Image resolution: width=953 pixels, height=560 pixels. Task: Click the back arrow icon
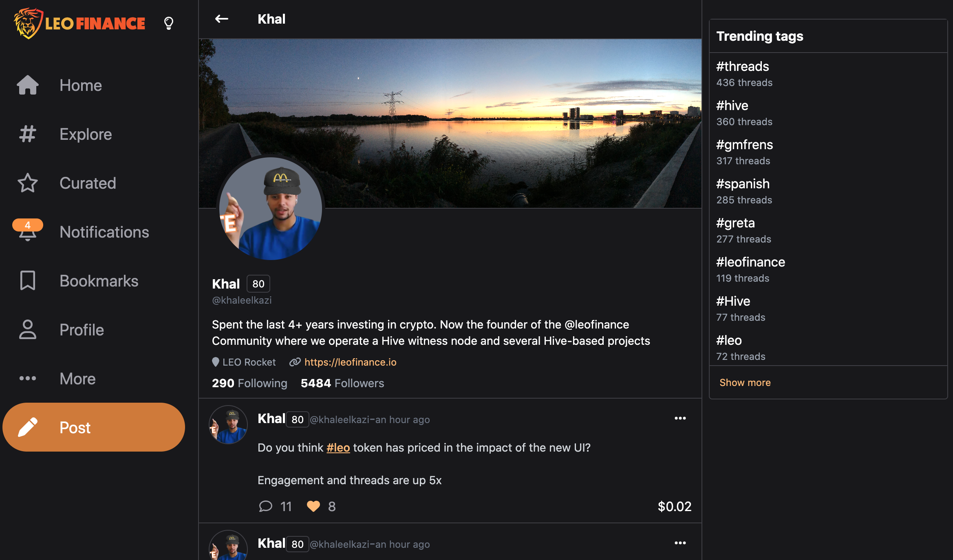(x=221, y=19)
